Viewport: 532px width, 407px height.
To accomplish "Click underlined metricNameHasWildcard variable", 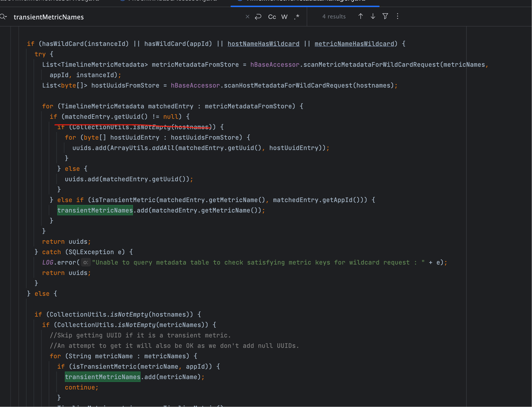I will [354, 44].
